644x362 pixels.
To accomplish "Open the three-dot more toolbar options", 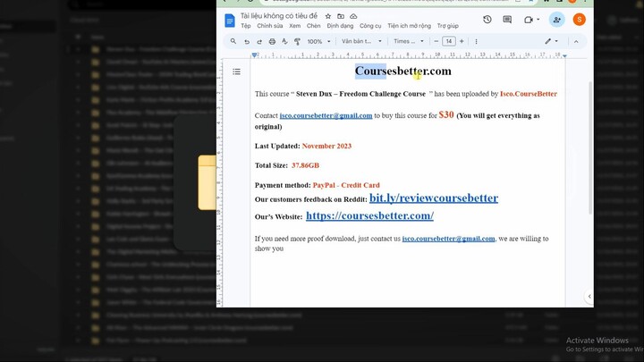I will [476, 41].
